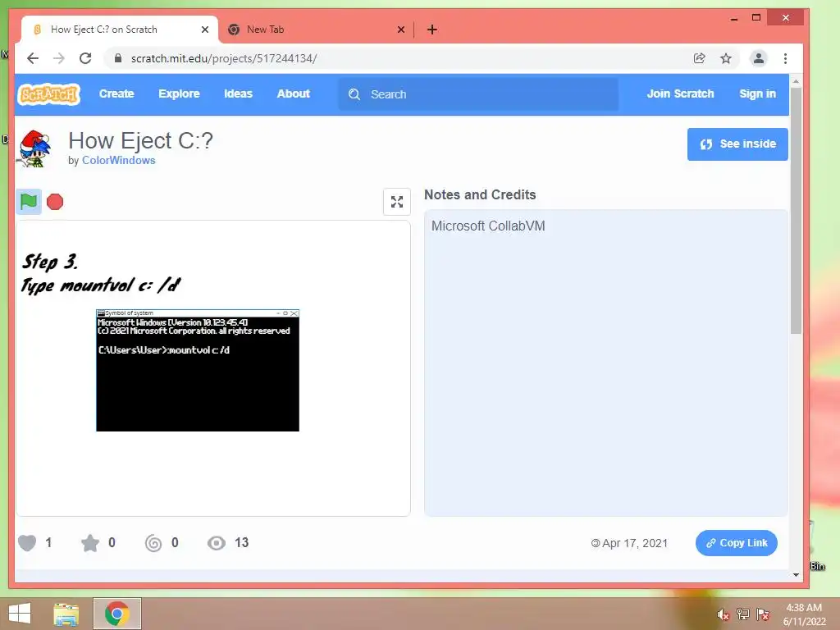The width and height of the screenshot is (840, 630).
Task: Click Chrome icon in taskbar
Action: point(116,614)
